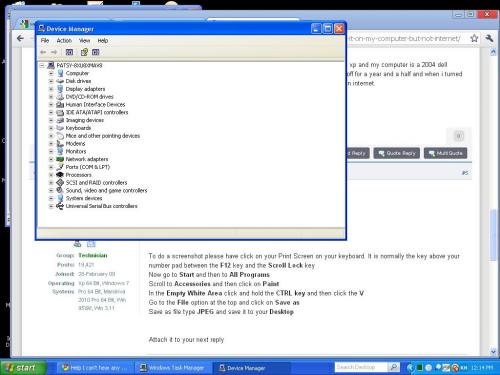Click the Imaging devices icon
The height and width of the screenshot is (375, 500).
pyautogui.click(x=60, y=120)
